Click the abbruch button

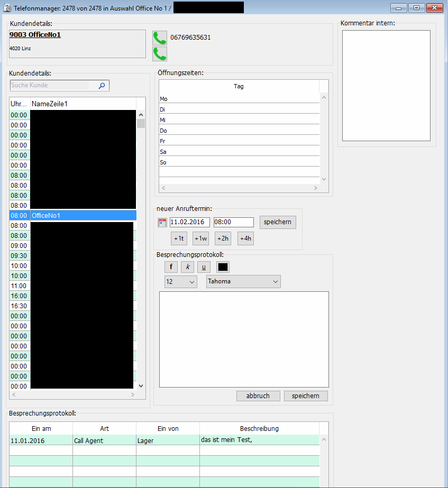(258, 396)
